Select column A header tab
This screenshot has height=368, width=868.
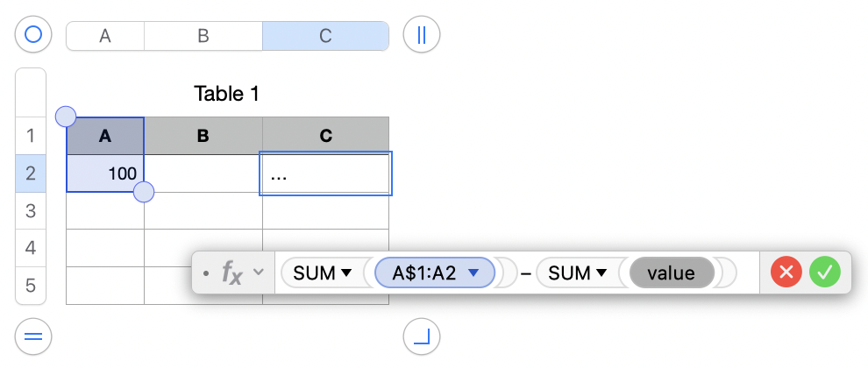[x=105, y=36]
